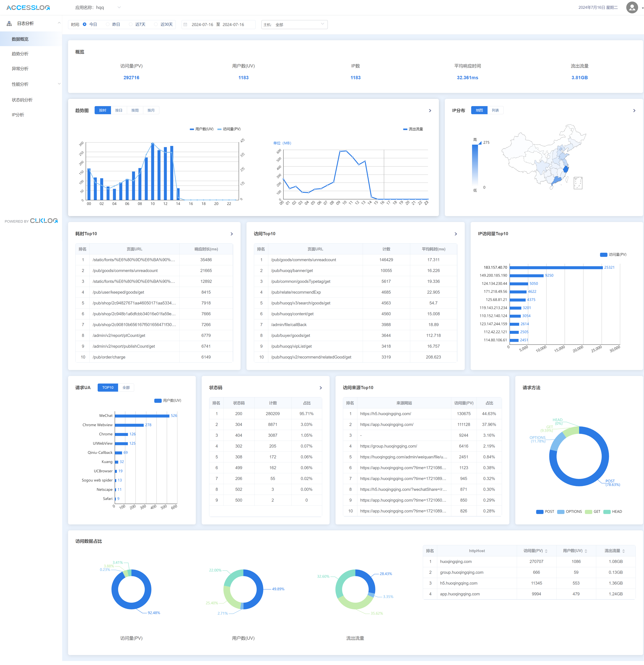Open 耗时Top10 details arrow icon
Screen dimensions: 644x665
coord(232,234)
